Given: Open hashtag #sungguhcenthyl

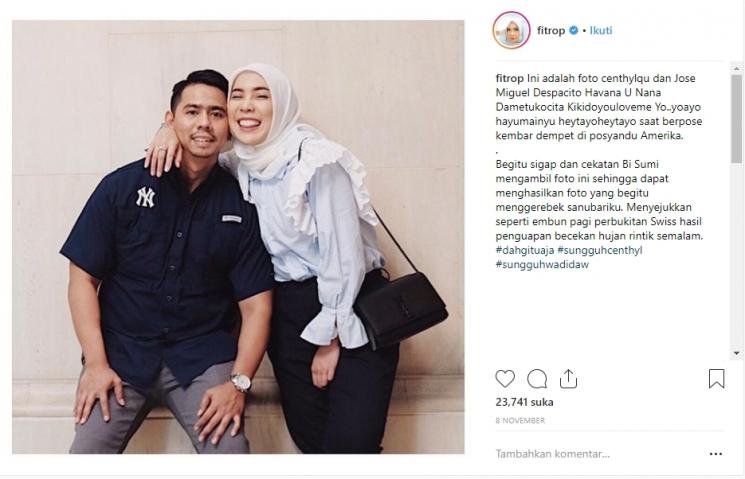Looking at the screenshot, I should pos(600,250).
